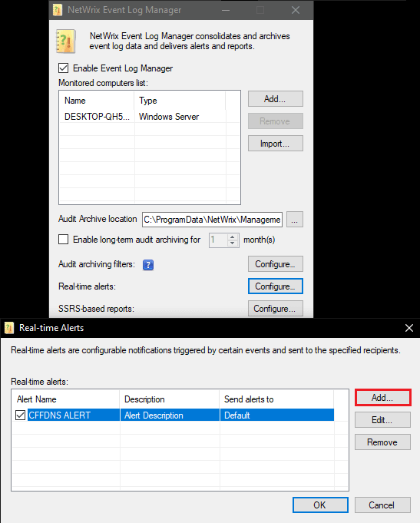The height and width of the screenshot is (523, 420).
Task: Add a new real-time alert
Action: pyautogui.click(x=382, y=398)
